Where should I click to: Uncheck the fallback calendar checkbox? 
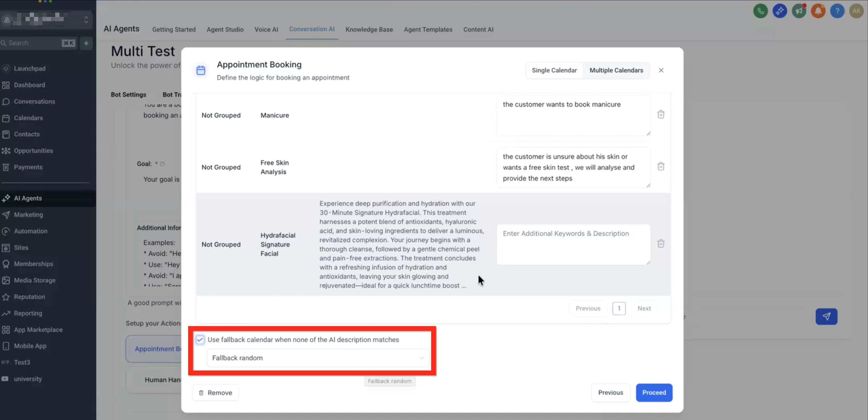(x=200, y=339)
